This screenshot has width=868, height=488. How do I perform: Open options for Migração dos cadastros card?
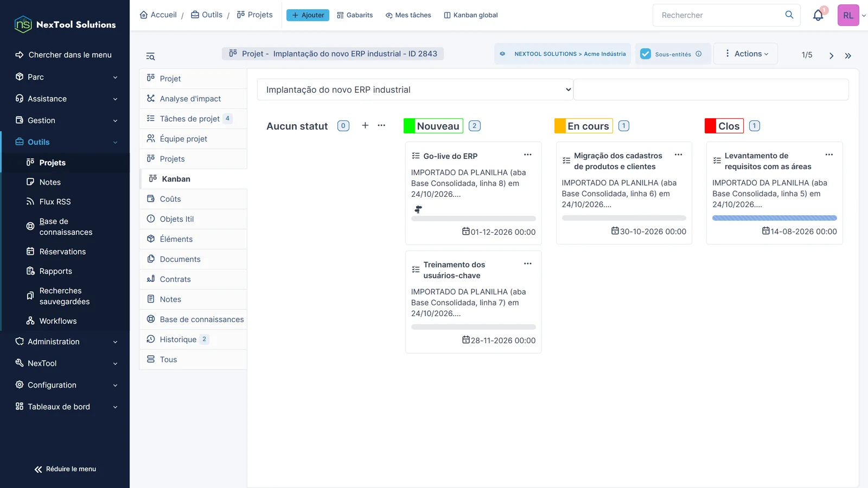pyautogui.click(x=678, y=155)
